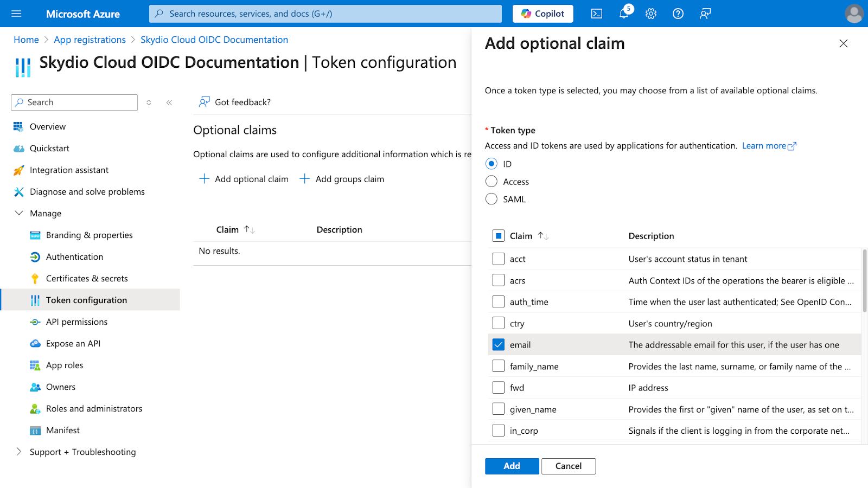The width and height of the screenshot is (868, 488).
Task: Click the Owners people icon
Action: point(35,387)
